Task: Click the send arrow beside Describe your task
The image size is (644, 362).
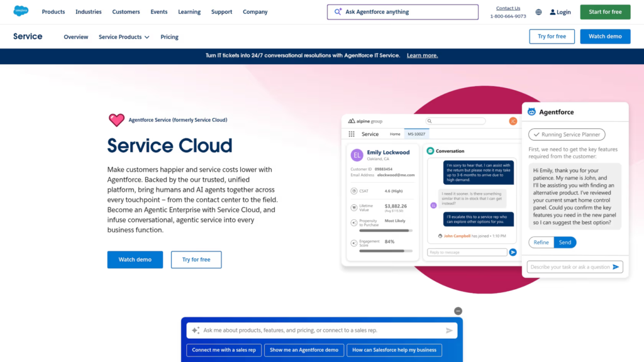Action: coord(617,266)
